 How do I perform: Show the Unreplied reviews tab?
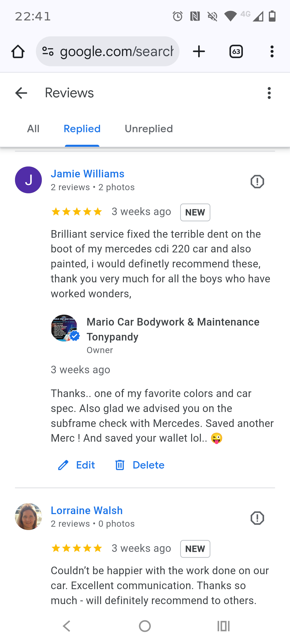[149, 129]
